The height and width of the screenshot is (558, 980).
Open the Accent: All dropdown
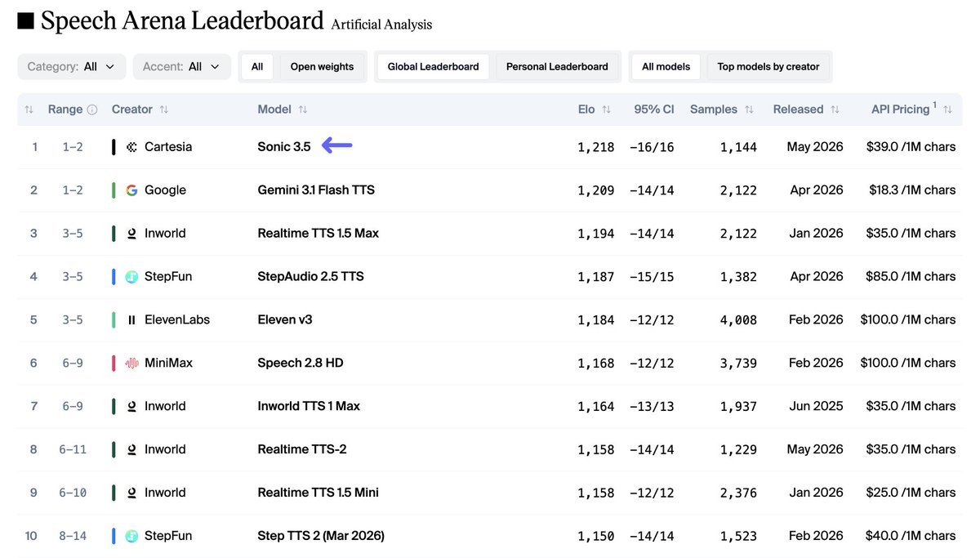pyautogui.click(x=181, y=67)
